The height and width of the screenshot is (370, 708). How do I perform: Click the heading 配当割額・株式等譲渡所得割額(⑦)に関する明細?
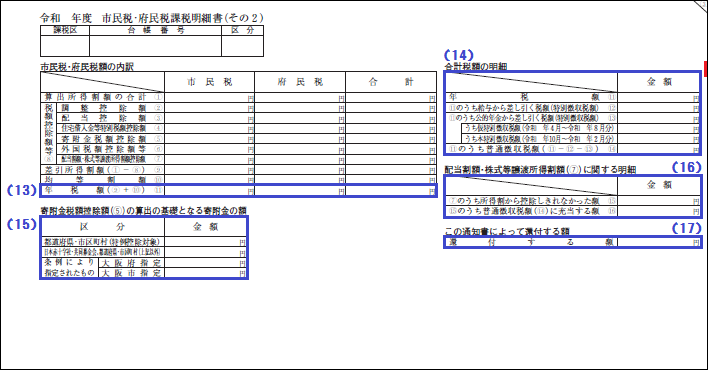540,169
